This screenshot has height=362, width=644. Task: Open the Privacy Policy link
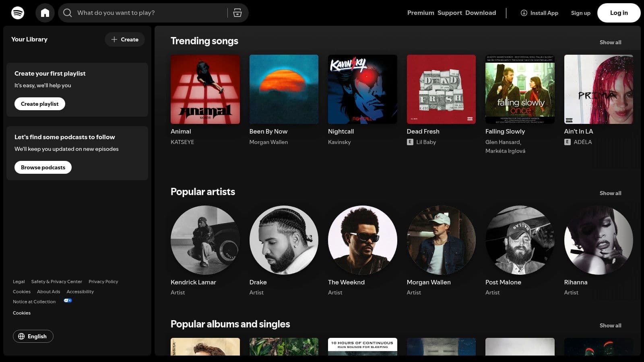point(103,282)
